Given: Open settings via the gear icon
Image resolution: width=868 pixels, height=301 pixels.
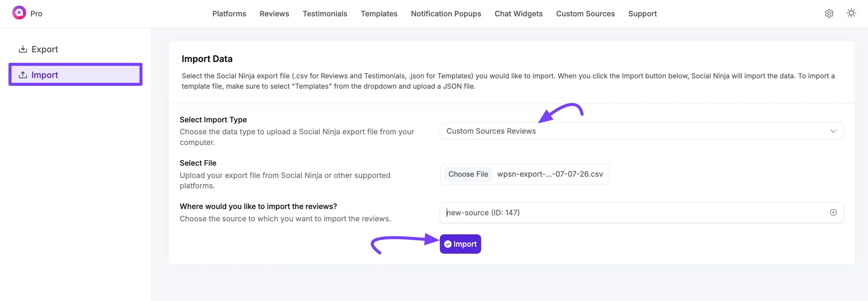Looking at the screenshot, I should pos(829,13).
